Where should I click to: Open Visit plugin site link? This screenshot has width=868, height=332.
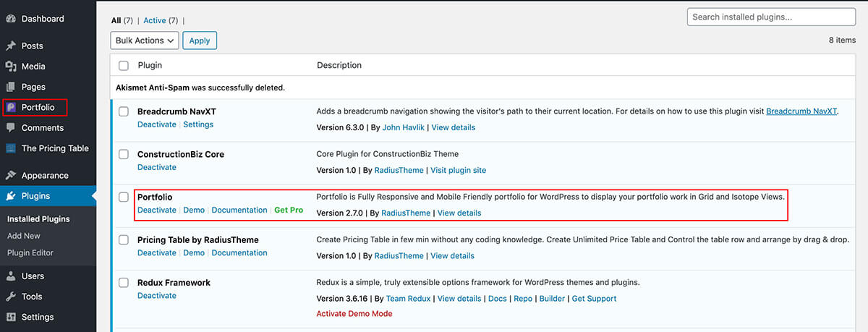click(459, 170)
